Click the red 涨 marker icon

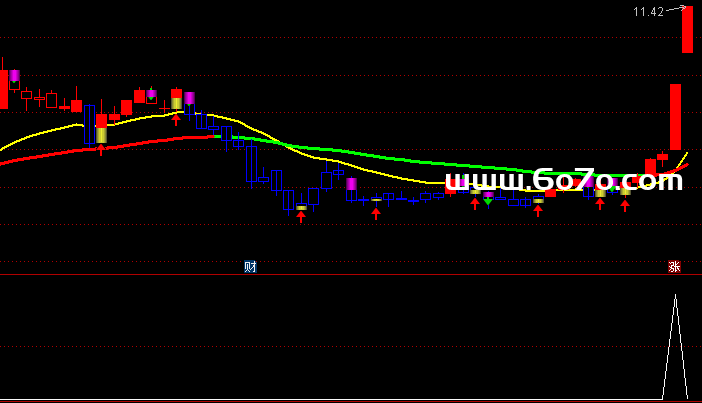(674, 267)
